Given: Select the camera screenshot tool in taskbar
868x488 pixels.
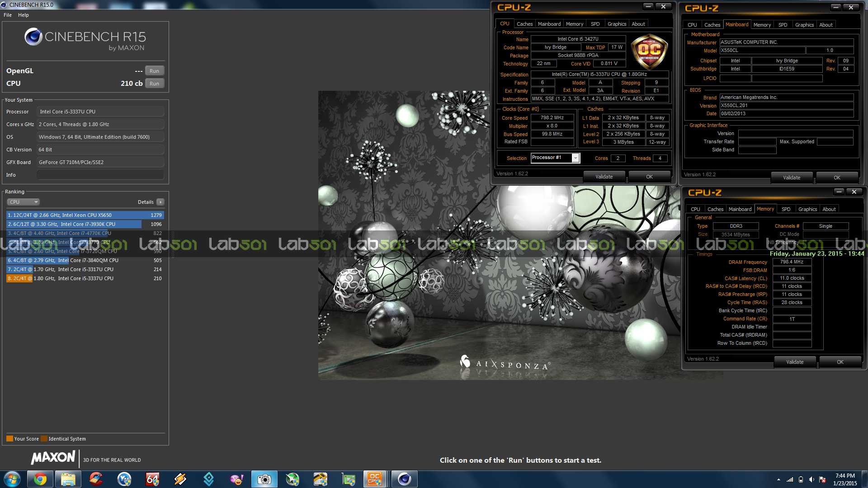Looking at the screenshot, I should coord(264,479).
